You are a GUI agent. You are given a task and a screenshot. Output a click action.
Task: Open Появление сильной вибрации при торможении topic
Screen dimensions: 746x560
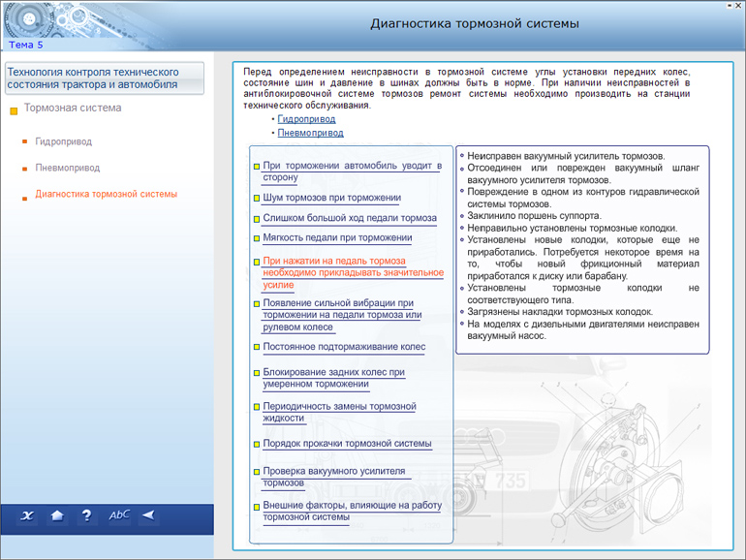tap(343, 315)
